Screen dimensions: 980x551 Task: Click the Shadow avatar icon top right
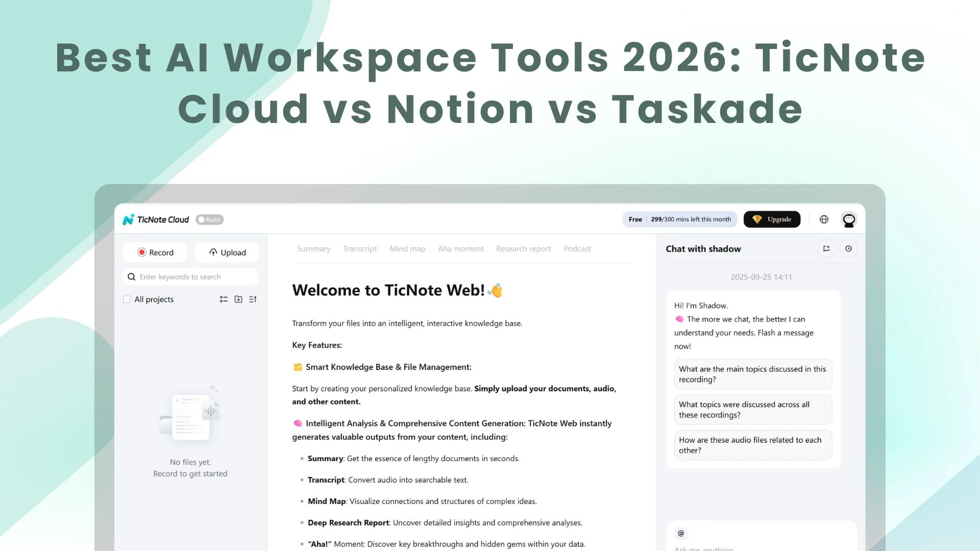coord(849,219)
